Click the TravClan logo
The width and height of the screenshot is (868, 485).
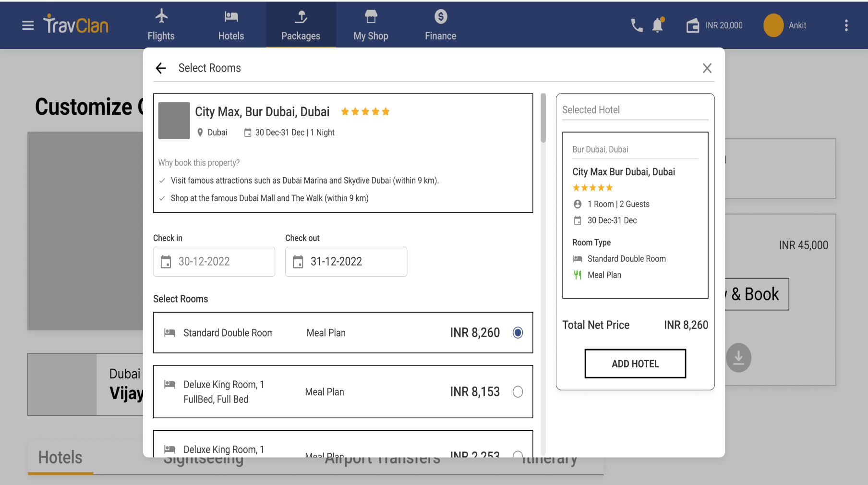(x=76, y=24)
